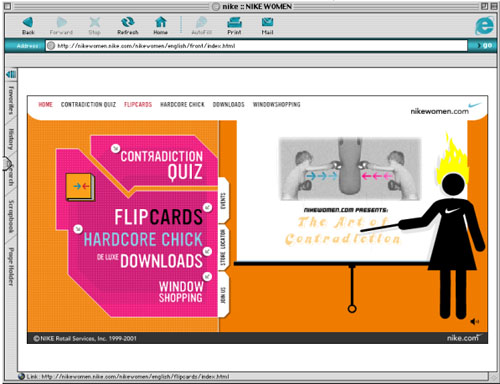
Task: Click the NIKE Retail Services copyright text
Action: tap(85, 338)
